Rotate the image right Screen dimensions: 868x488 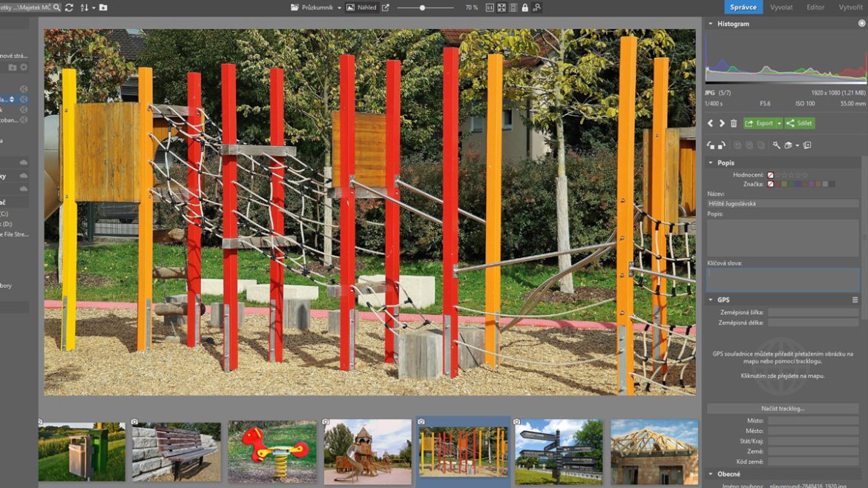[x=722, y=145]
